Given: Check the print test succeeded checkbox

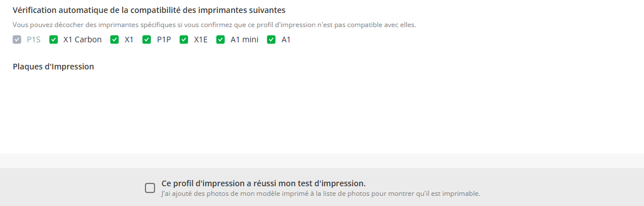Looking at the screenshot, I should click(150, 188).
